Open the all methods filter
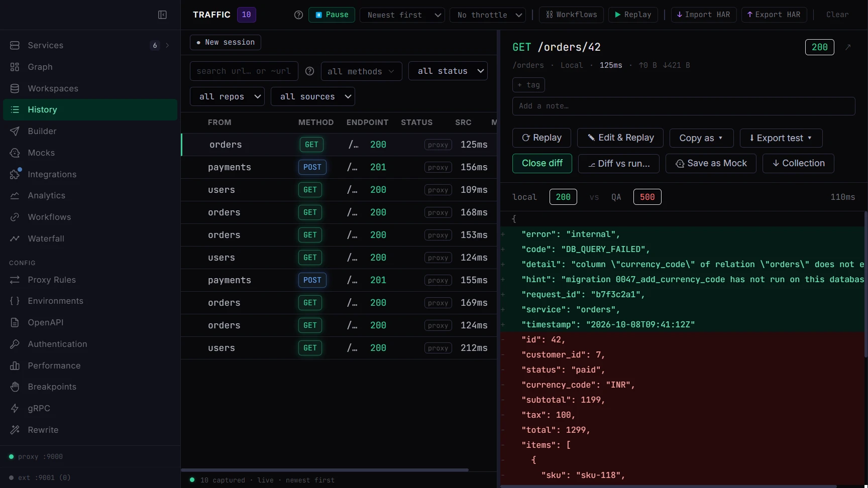The image size is (868, 488). tap(361, 71)
